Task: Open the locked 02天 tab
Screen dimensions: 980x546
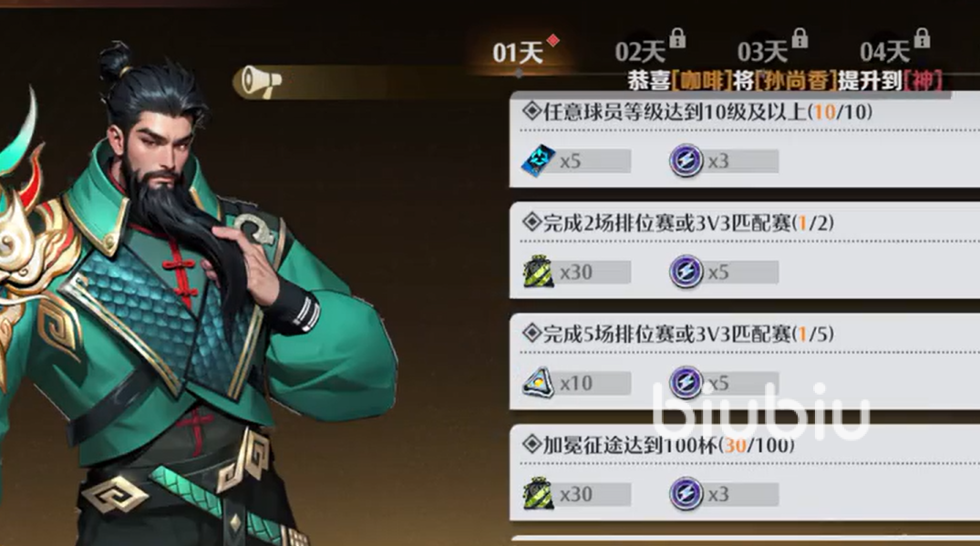Action: pyautogui.click(x=641, y=53)
